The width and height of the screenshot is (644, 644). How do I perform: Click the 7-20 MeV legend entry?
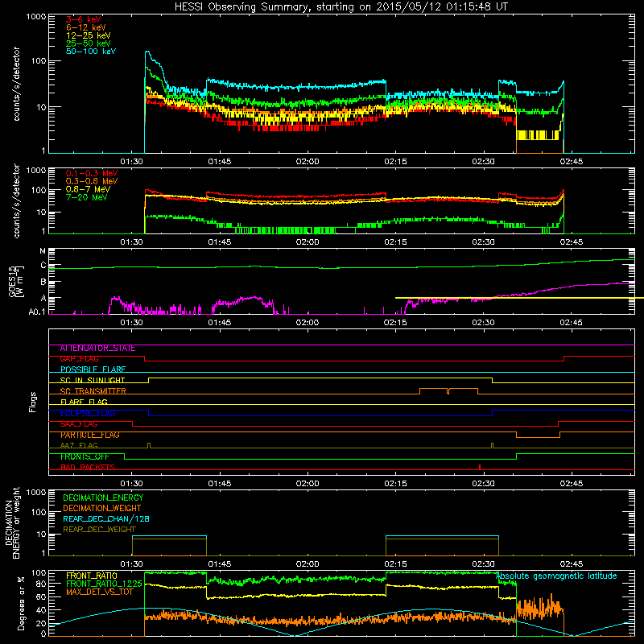tap(86, 197)
